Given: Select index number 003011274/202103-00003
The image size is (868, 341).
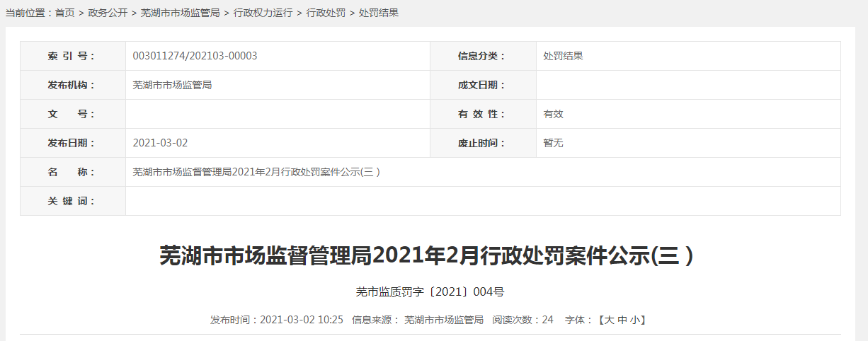Looking at the screenshot, I should coord(195,56).
